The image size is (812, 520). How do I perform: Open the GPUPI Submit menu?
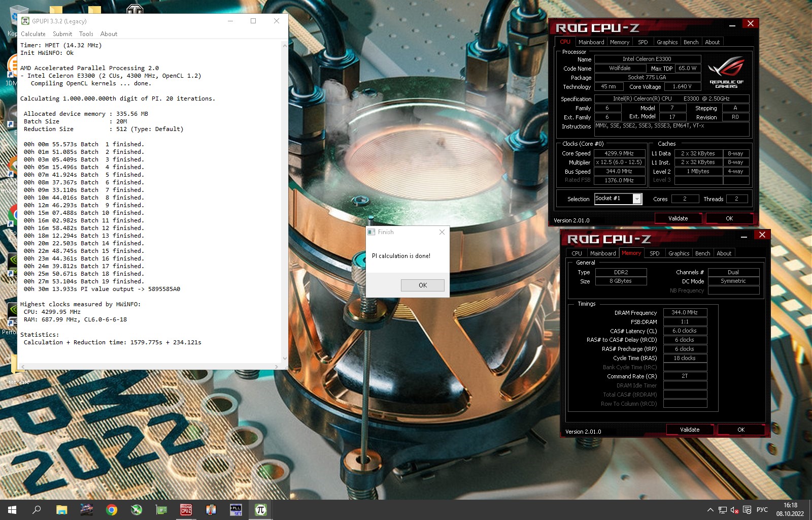click(x=62, y=34)
